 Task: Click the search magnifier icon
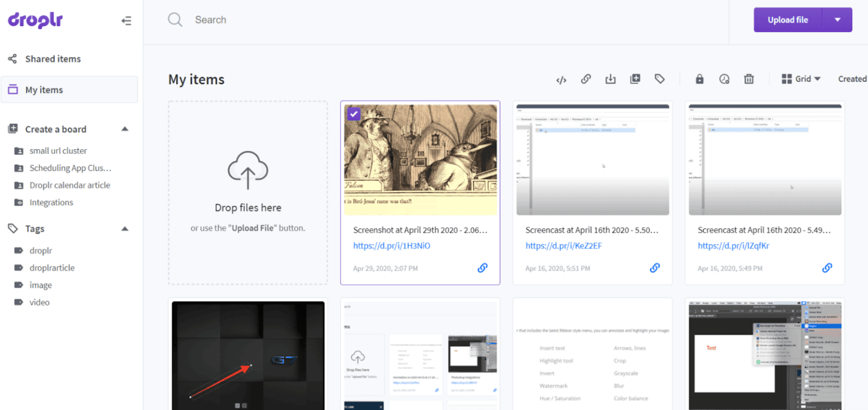click(175, 19)
